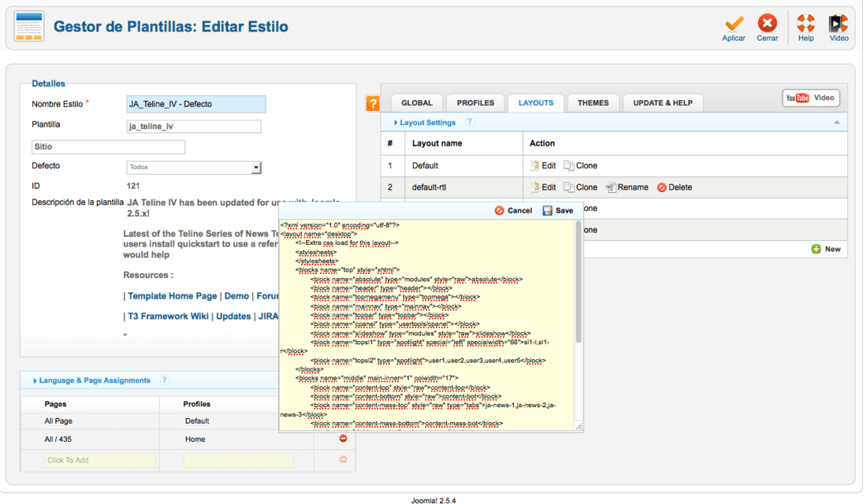Image resolution: width=867 pixels, height=504 pixels.
Task: Open the Template Home Page link
Action: [x=173, y=296]
